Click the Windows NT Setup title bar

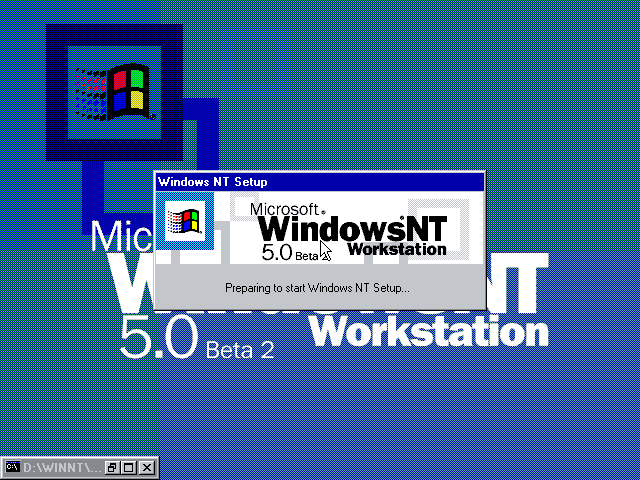(x=320, y=182)
